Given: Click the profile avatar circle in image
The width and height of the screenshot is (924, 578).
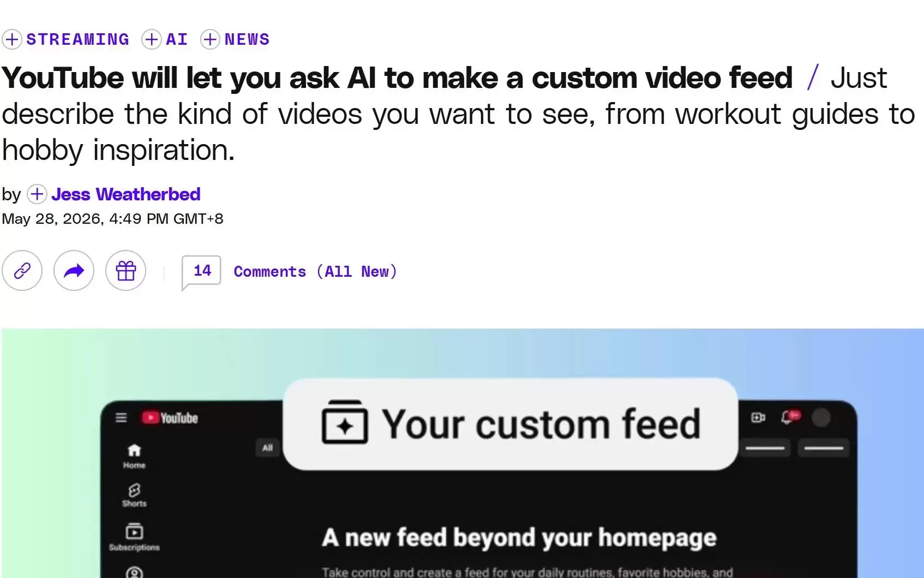Looking at the screenshot, I should tap(821, 418).
